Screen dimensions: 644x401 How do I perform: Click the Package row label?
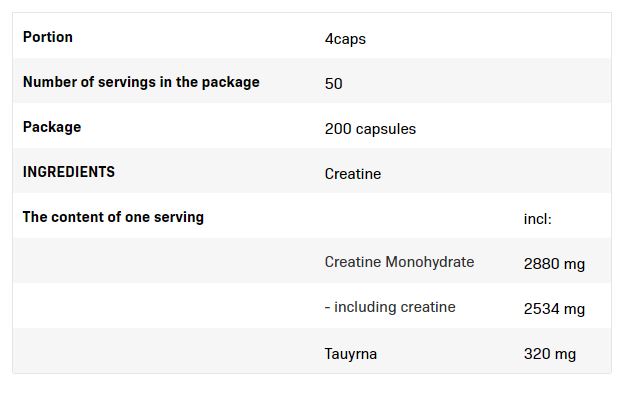click(x=52, y=127)
